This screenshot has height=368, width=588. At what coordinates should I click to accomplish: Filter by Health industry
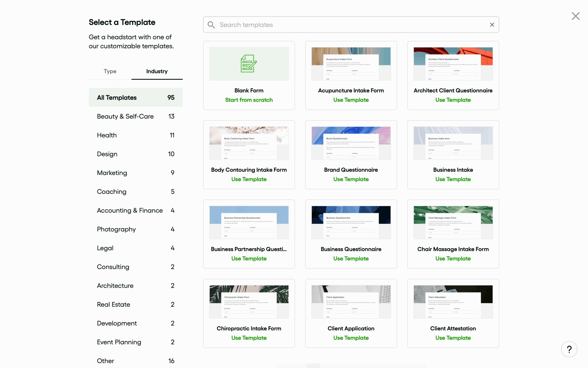click(136, 135)
